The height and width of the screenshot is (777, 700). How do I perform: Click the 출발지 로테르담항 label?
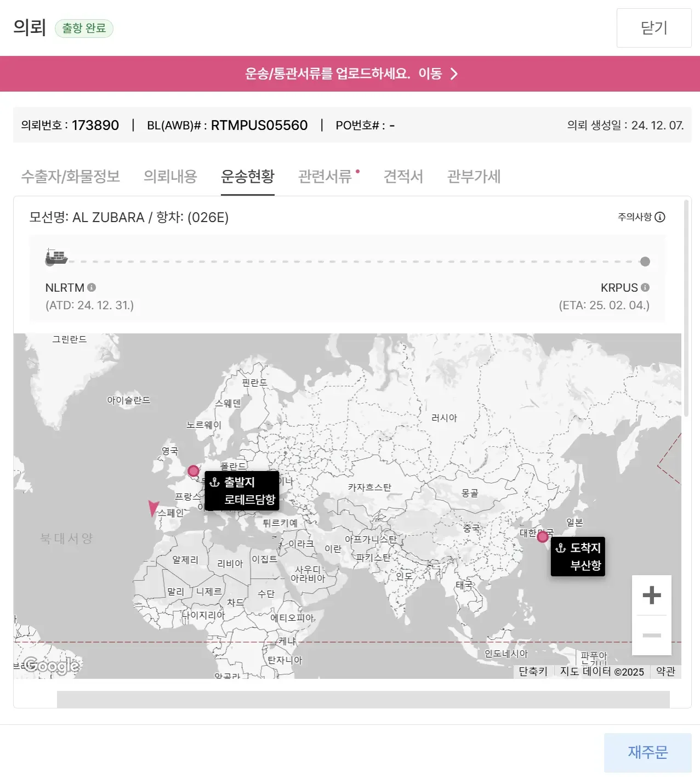click(x=242, y=491)
